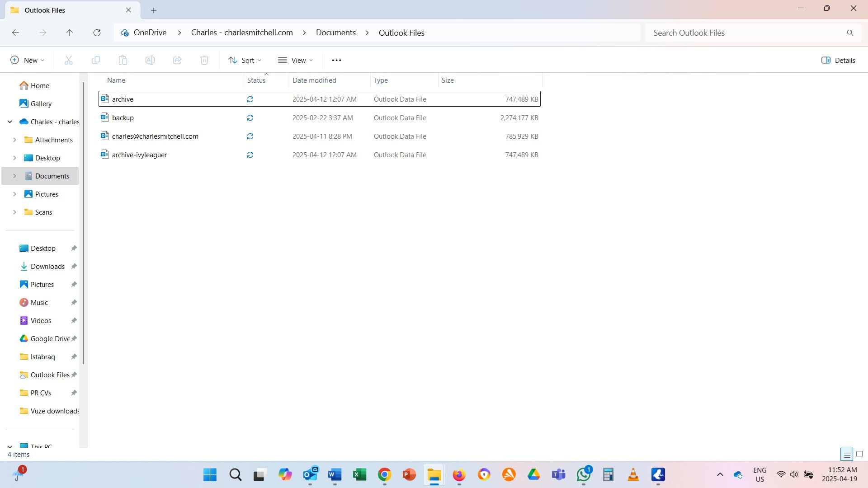Image resolution: width=868 pixels, height=488 pixels.
Task: Open the Windows Start menu
Action: [x=210, y=474]
